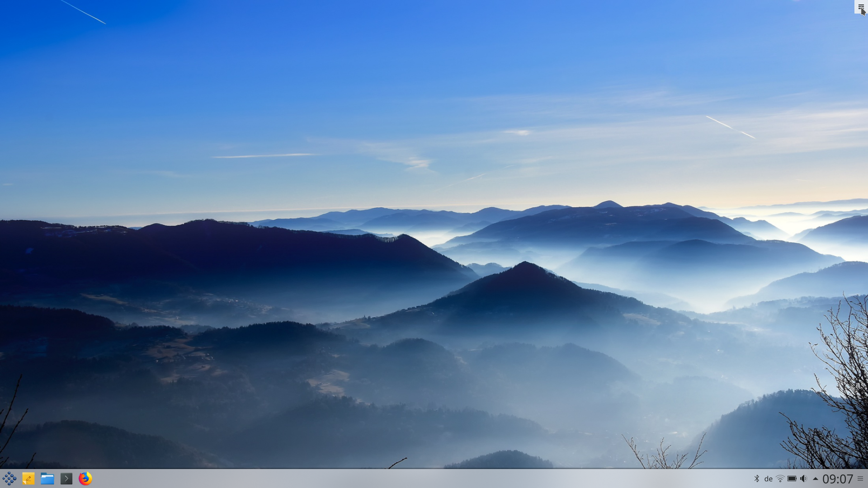Open the brightness slider via battery widget
This screenshot has width=868, height=488.
tap(792, 479)
